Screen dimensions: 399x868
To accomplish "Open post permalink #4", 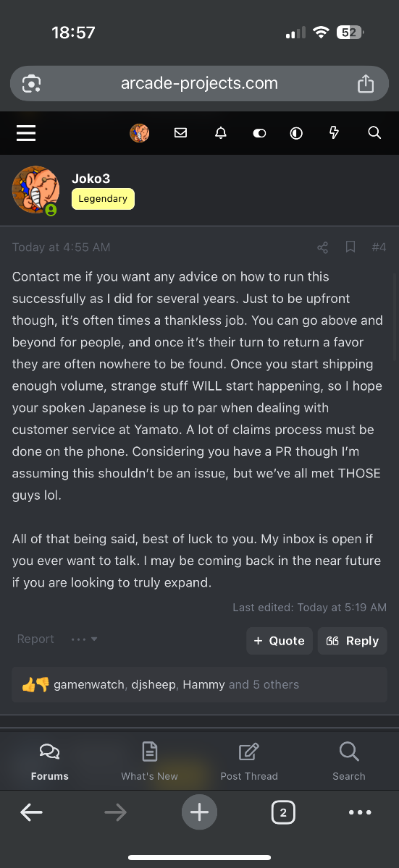I will click(x=379, y=247).
